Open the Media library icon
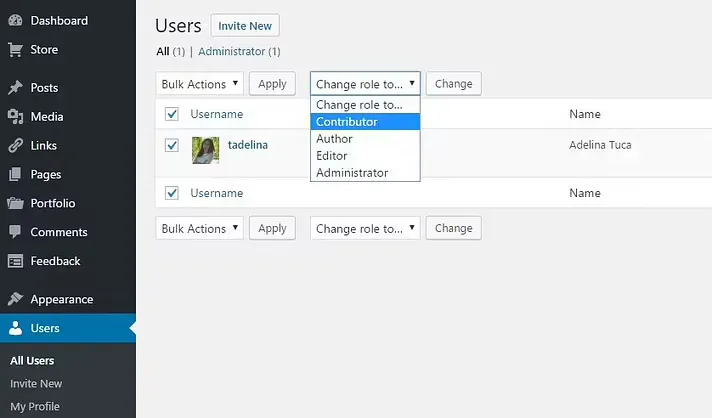Image resolution: width=712 pixels, height=418 pixels. (x=15, y=117)
